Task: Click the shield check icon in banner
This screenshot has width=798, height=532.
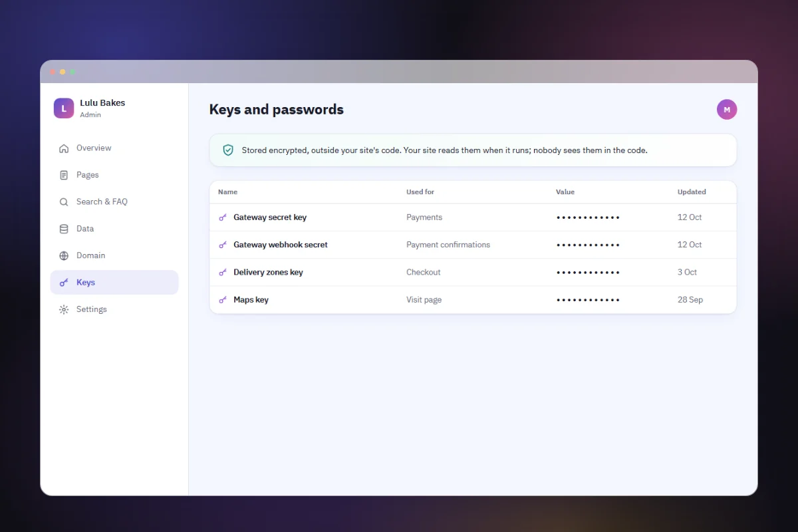Action: pyautogui.click(x=228, y=150)
